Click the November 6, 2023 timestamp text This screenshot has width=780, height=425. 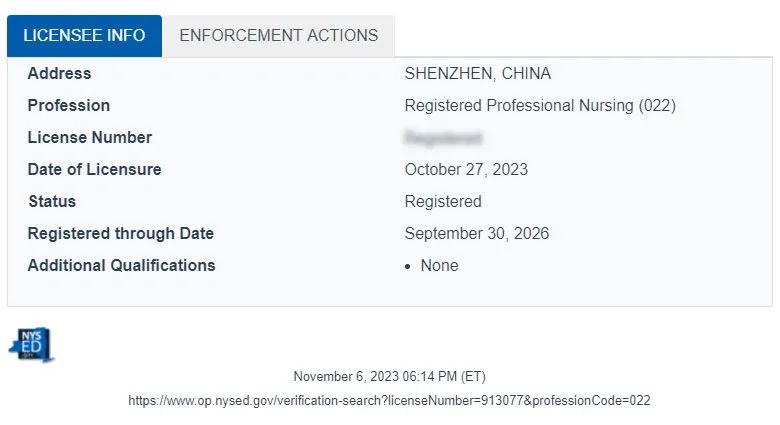[x=389, y=376]
